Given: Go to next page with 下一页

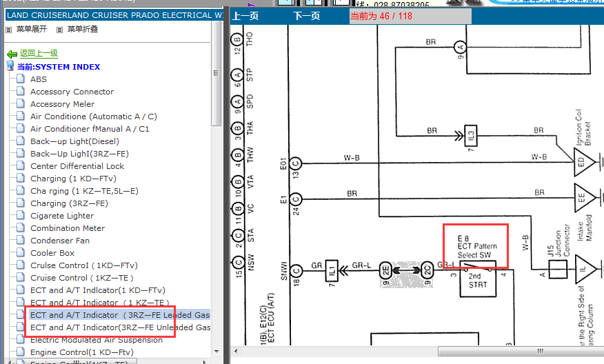Looking at the screenshot, I should point(307,16).
